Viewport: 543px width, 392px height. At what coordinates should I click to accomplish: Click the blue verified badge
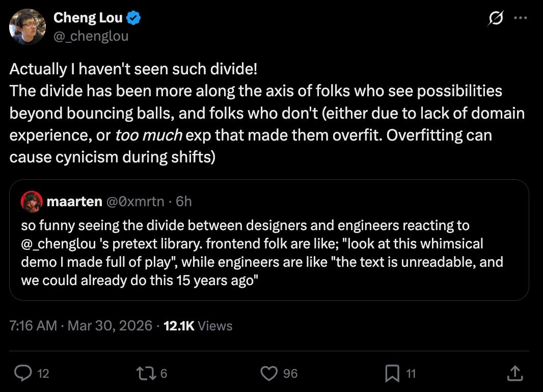tap(133, 18)
